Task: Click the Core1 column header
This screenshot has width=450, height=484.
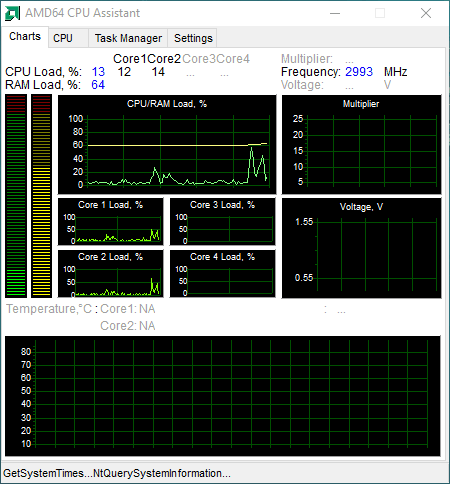Action: (x=130, y=59)
